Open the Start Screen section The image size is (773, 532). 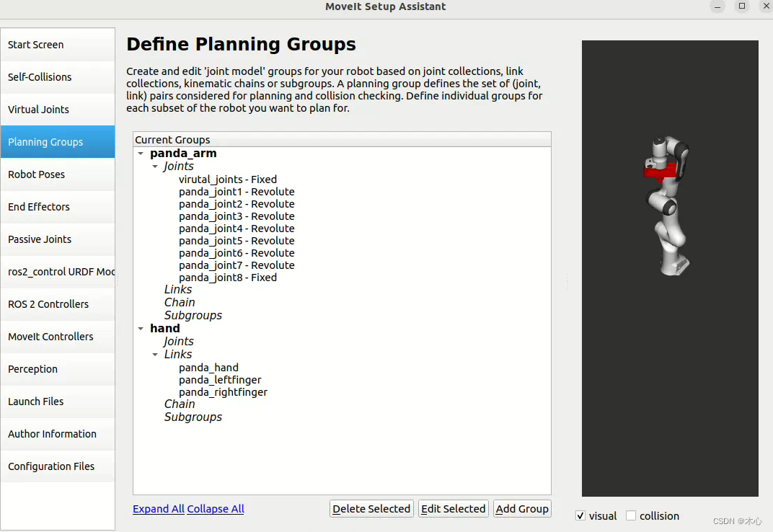click(58, 45)
